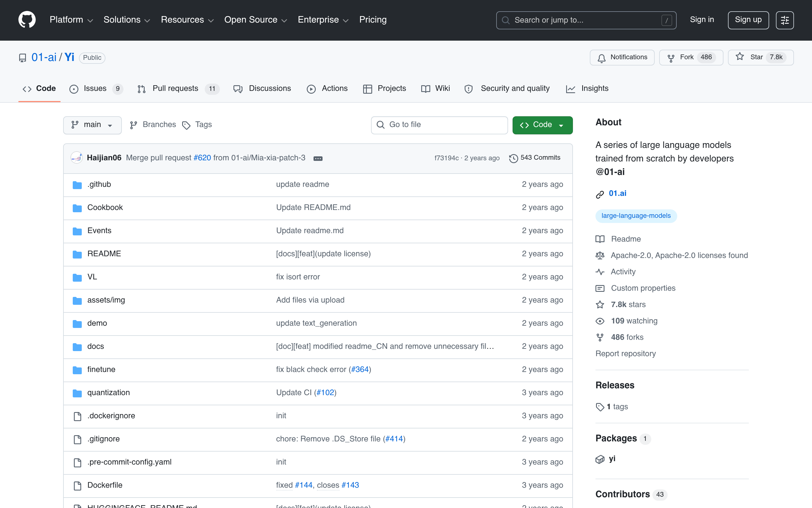This screenshot has height=508, width=812.
Task: Click the .dockerignore file icon
Action: [77, 416]
